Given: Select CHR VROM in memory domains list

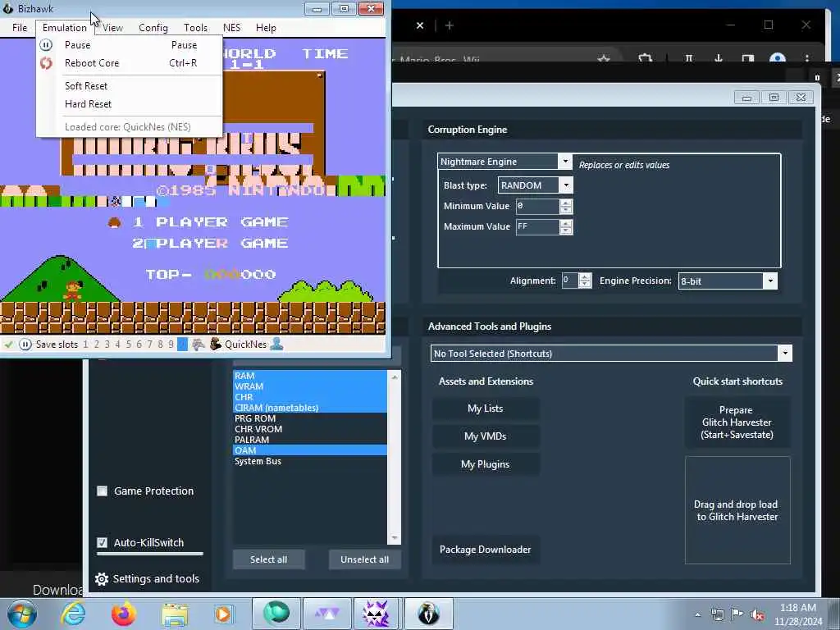Looking at the screenshot, I should point(309,429).
